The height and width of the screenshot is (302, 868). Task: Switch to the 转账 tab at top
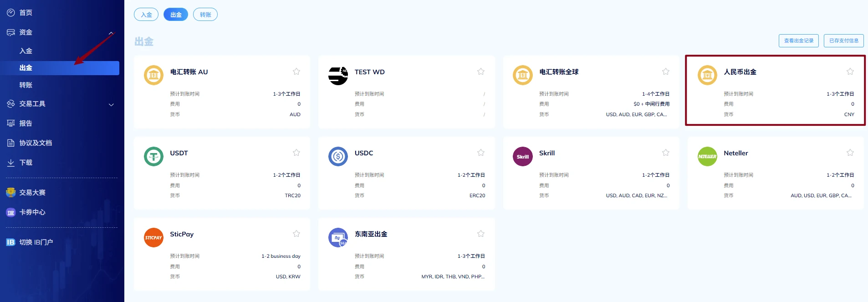pyautogui.click(x=205, y=15)
